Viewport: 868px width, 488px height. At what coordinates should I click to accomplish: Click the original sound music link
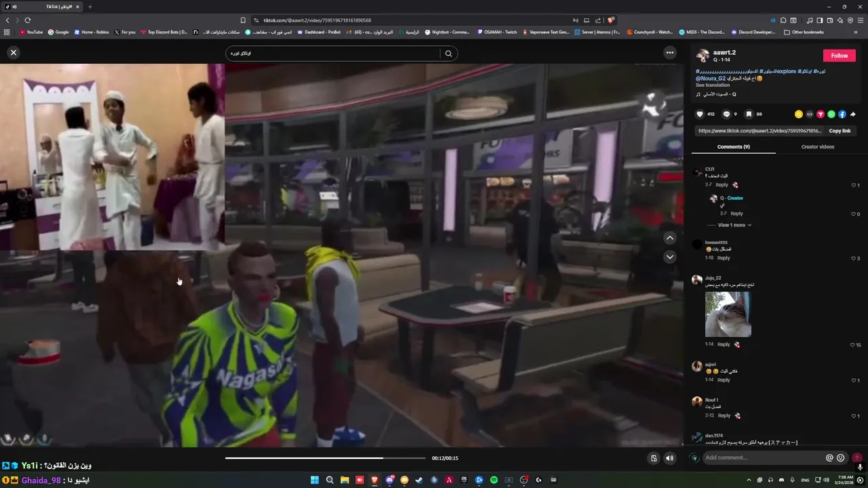pos(716,94)
